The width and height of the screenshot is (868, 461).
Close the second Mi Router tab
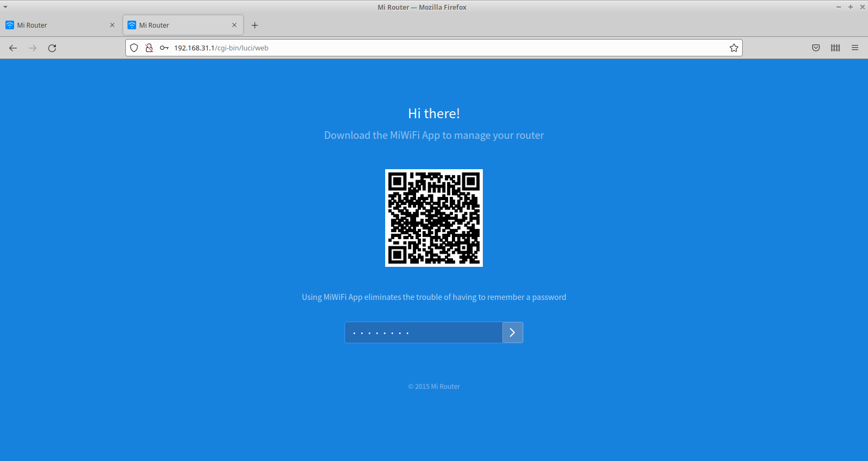pos(234,25)
